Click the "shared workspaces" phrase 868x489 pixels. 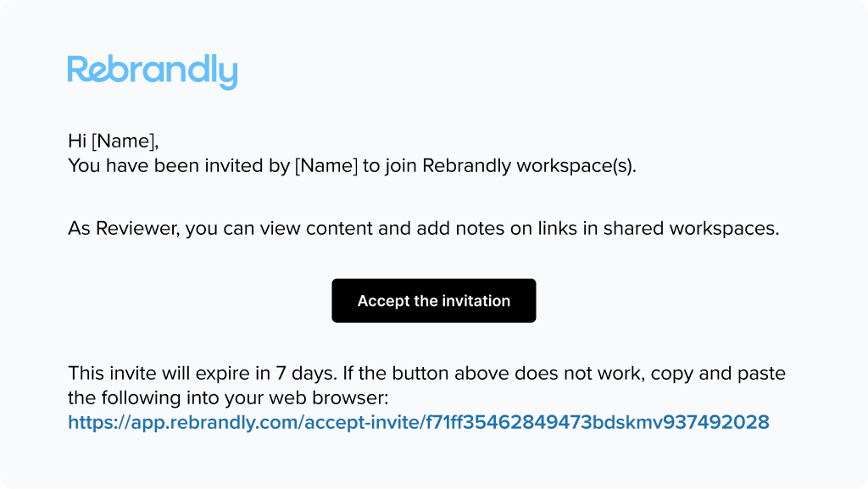point(691,228)
